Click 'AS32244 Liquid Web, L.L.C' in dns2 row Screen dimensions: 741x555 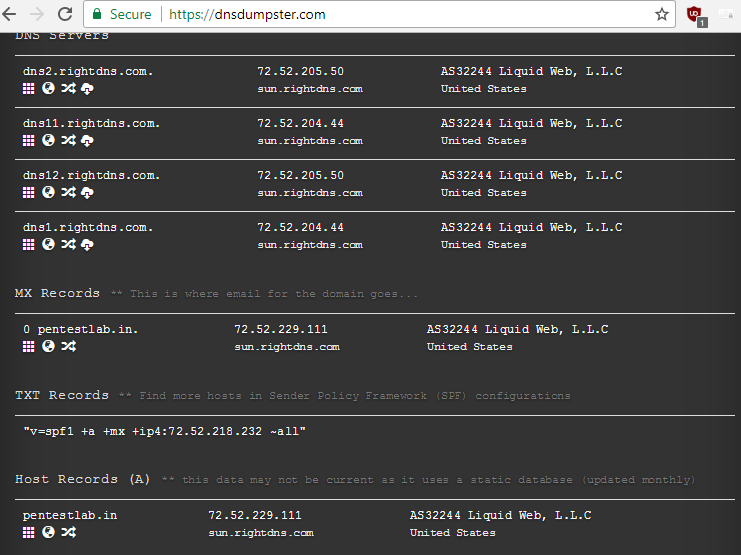point(532,71)
